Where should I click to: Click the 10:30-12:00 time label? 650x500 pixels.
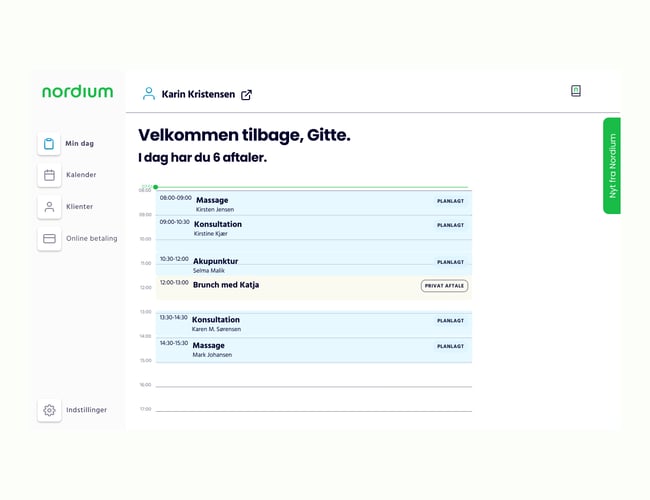174,259
